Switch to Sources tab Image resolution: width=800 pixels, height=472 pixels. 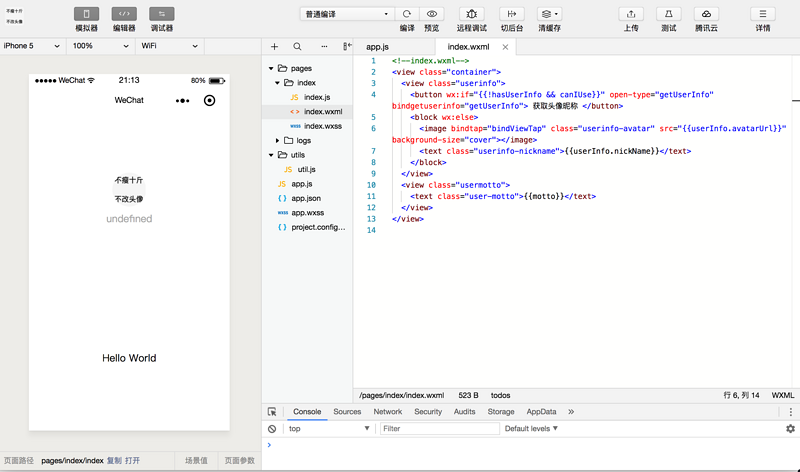[x=347, y=412]
